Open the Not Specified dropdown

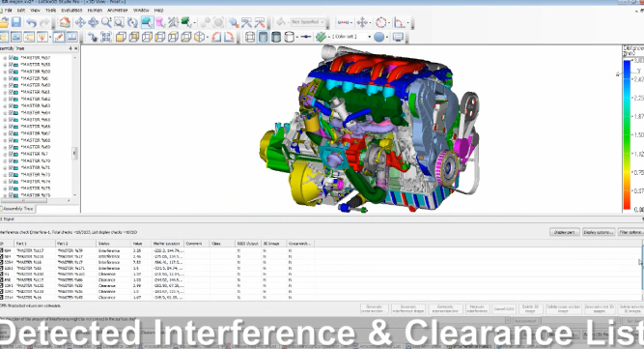tap(308, 22)
